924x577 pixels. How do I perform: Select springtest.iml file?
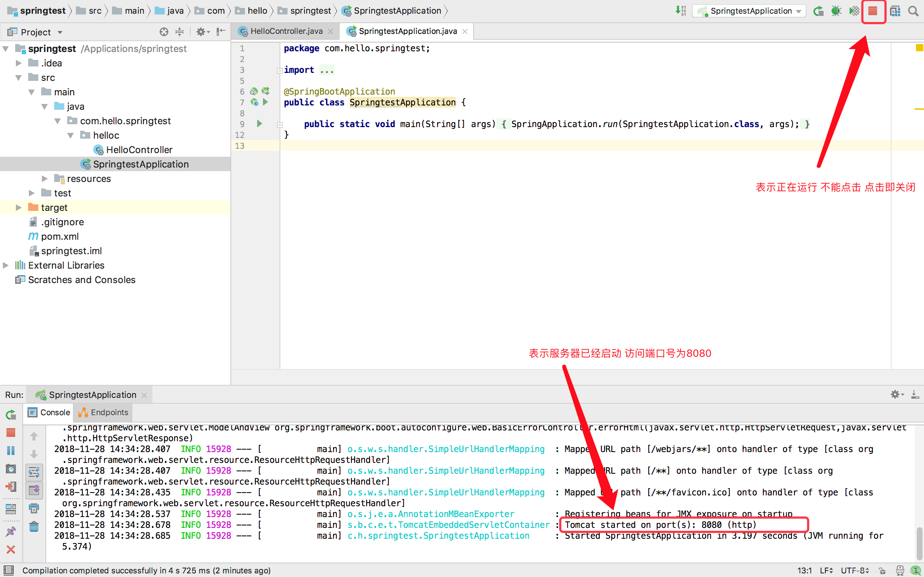pyautogui.click(x=66, y=251)
